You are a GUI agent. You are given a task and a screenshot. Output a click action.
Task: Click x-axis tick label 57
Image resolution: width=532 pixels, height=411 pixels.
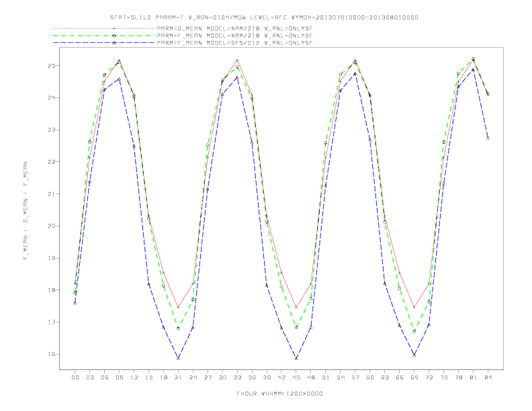(355, 377)
